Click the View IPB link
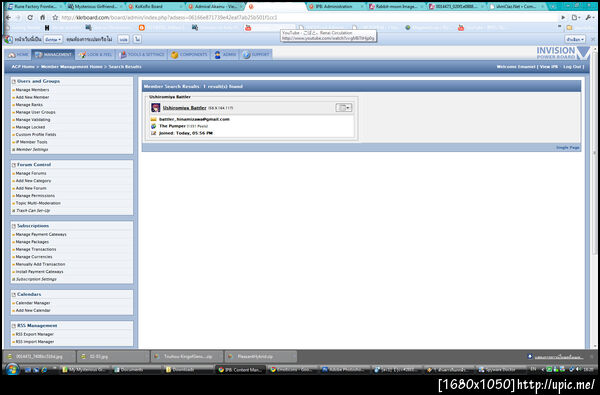The image size is (600, 395). (548, 67)
